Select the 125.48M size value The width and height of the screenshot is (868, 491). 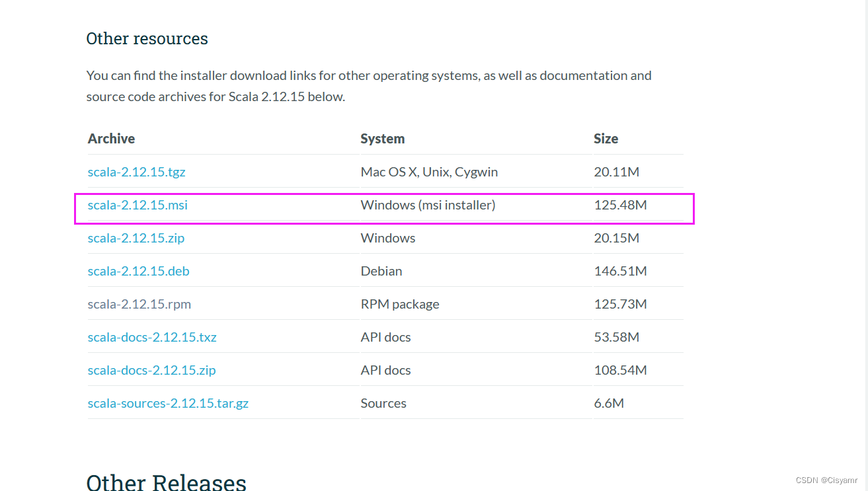[x=620, y=205]
